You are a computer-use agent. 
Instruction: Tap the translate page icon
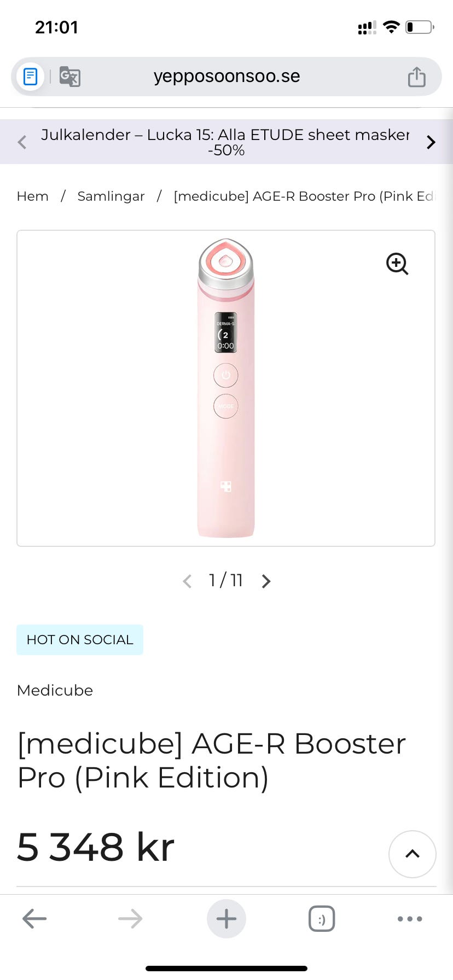point(69,77)
